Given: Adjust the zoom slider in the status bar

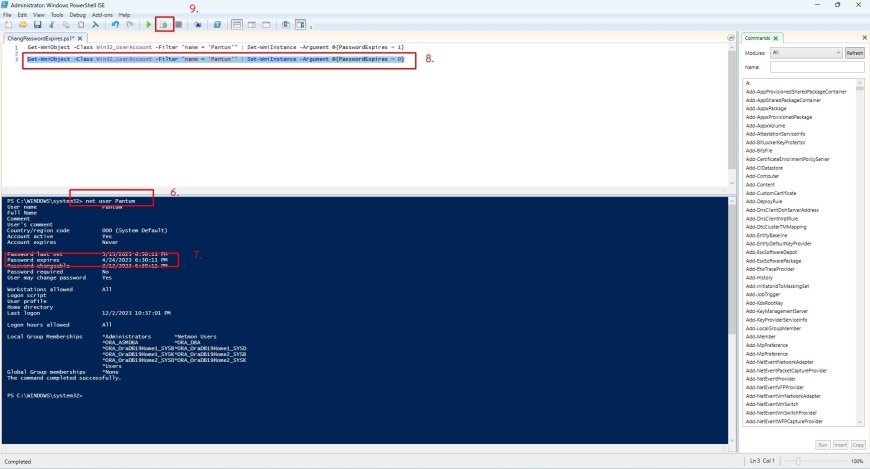Looking at the screenshot, I should 798,461.
